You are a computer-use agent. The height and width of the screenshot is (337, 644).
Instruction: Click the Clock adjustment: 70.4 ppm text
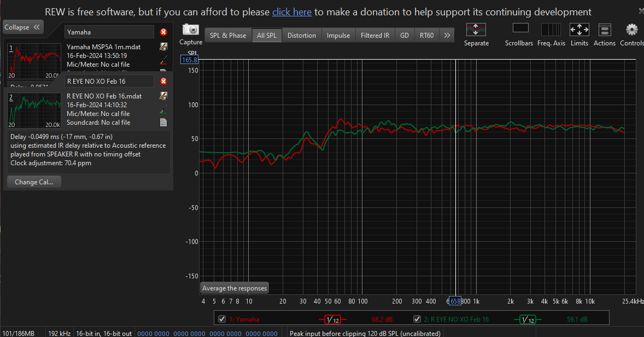coord(51,163)
